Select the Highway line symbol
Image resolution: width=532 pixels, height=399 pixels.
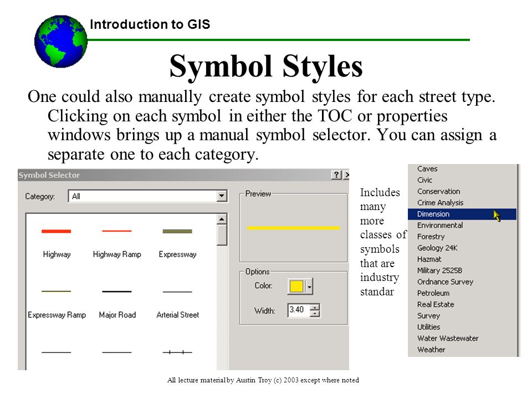coord(57,232)
